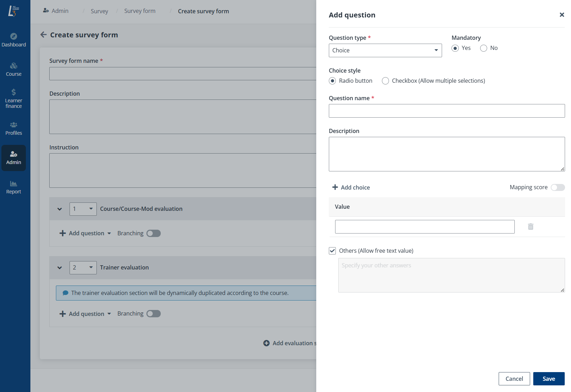This screenshot has height=392, width=571.
Task: Open the Report section
Action: (x=14, y=187)
